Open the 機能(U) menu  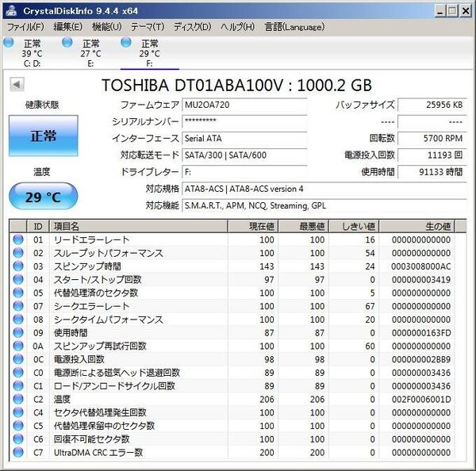click(107, 27)
